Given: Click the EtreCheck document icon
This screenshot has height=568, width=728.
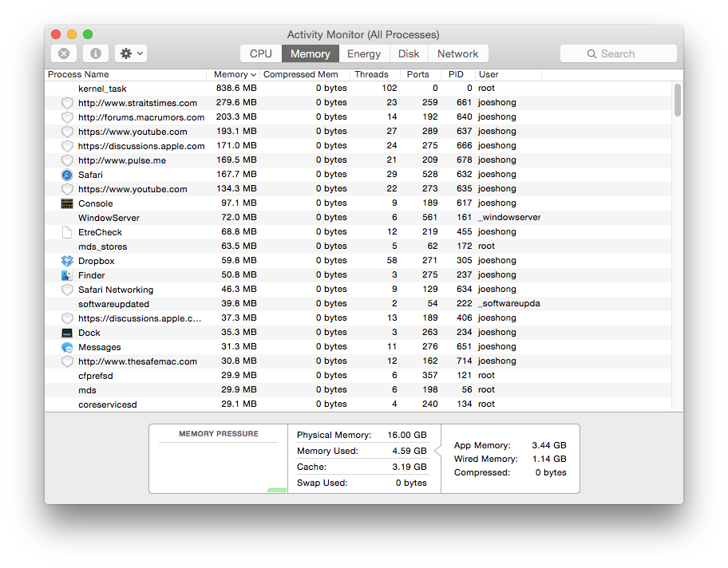Looking at the screenshot, I should pyautogui.click(x=67, y=232).
